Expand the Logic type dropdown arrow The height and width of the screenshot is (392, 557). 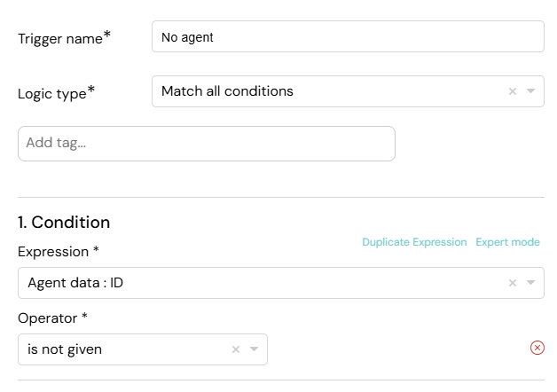click(x=530, y=91)
